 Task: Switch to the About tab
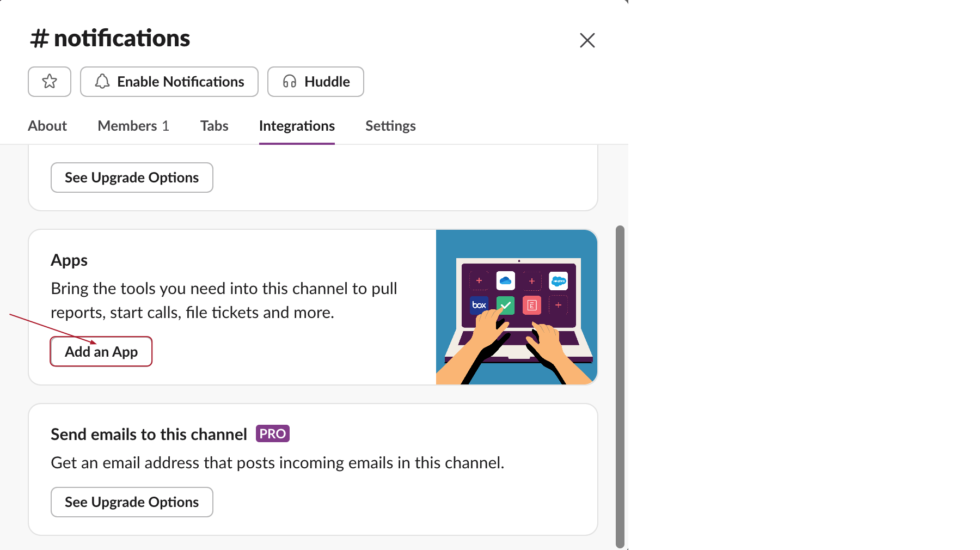coord(47,126)
